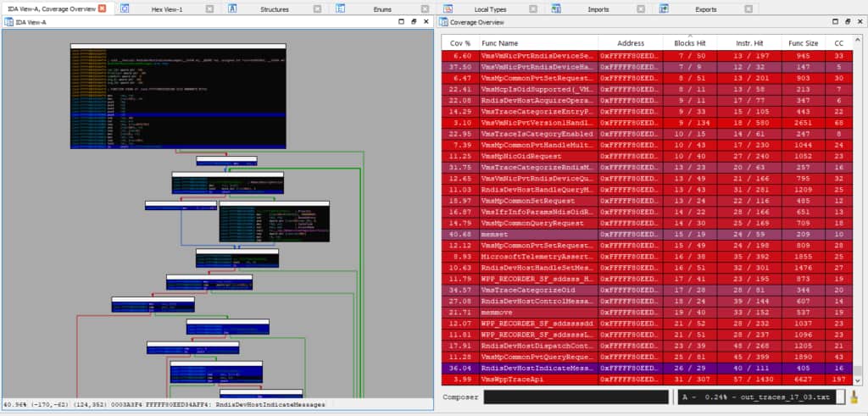
Task: Click the Exports tab icon
Action: 664,8
